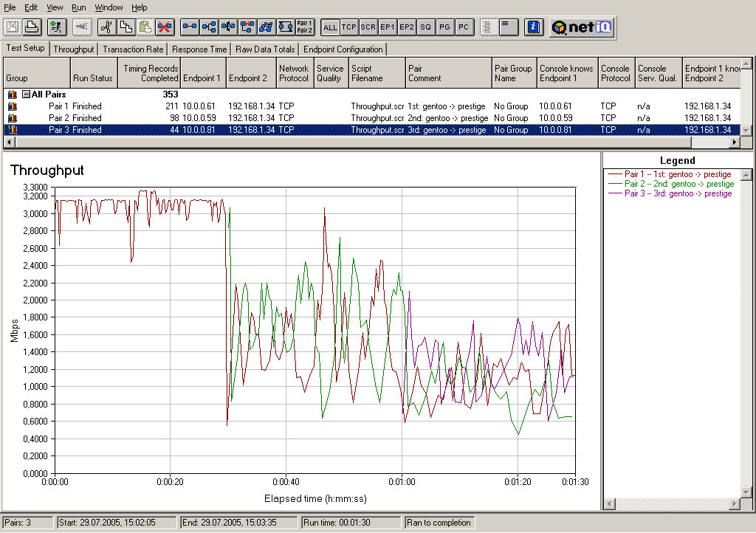The height and width of the screenshot is (533, 756).
Task: Click the Run test running-man icon
Action: (57, 27)
